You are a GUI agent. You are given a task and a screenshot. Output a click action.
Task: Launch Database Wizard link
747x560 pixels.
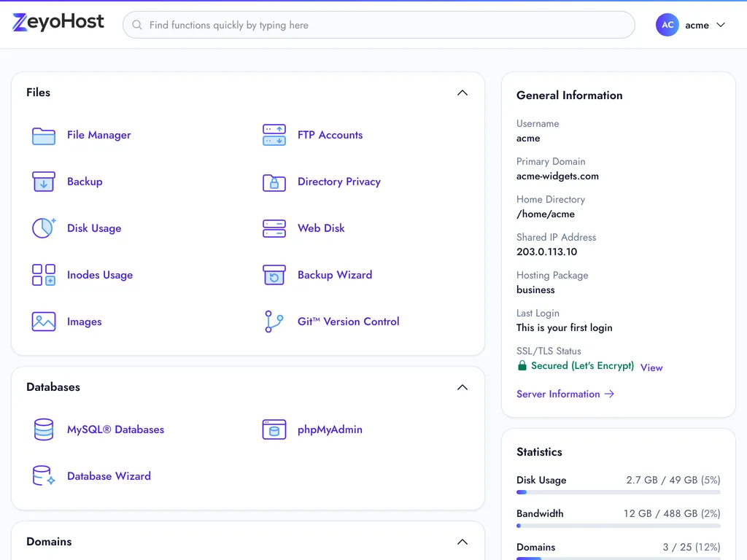(x=109, y=476)
